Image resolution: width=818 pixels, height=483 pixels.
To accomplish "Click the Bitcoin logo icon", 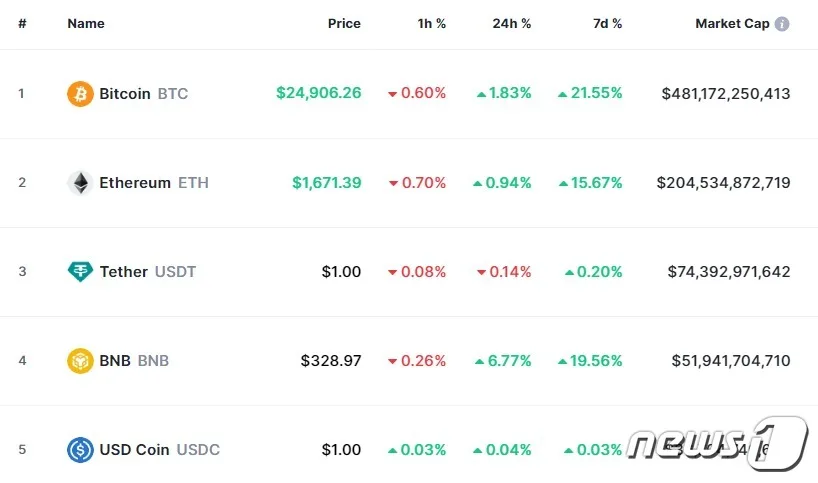I will pyautogui.click(x=80, y=94).
